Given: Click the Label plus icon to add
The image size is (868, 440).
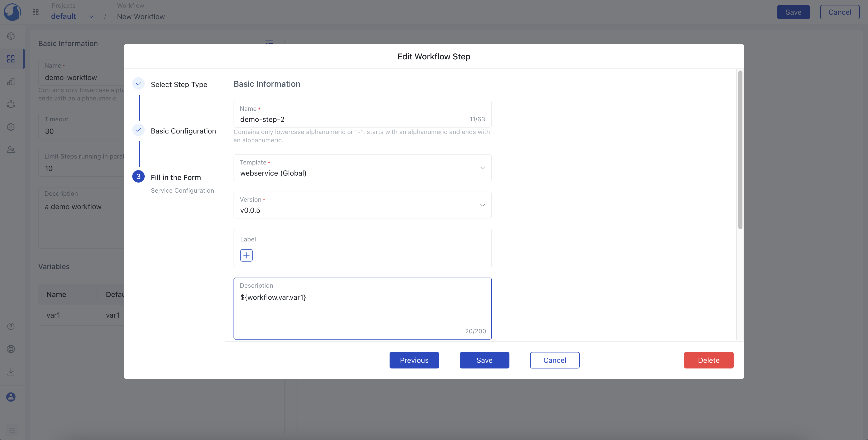Looking at the screenshot, I should pos(245,255).
